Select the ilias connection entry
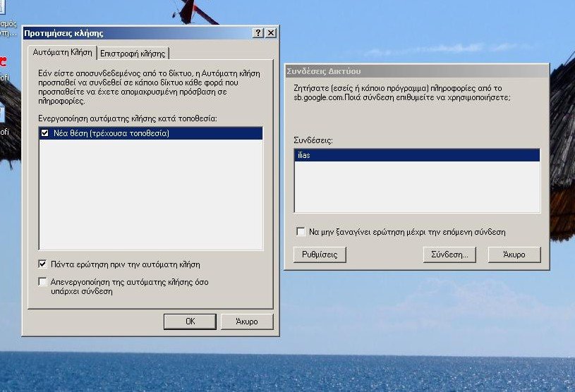The width and height of the screenshot is (575, 392). click(416, 155)
